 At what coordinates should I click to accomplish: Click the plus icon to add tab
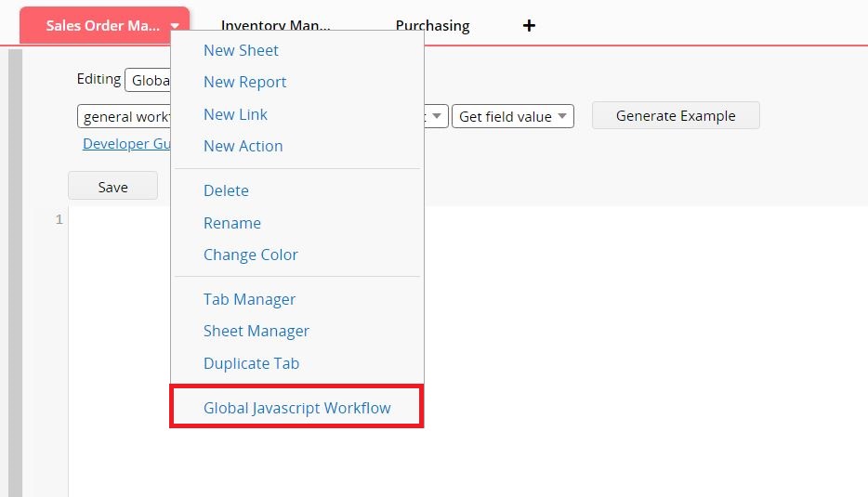point(529,26)
